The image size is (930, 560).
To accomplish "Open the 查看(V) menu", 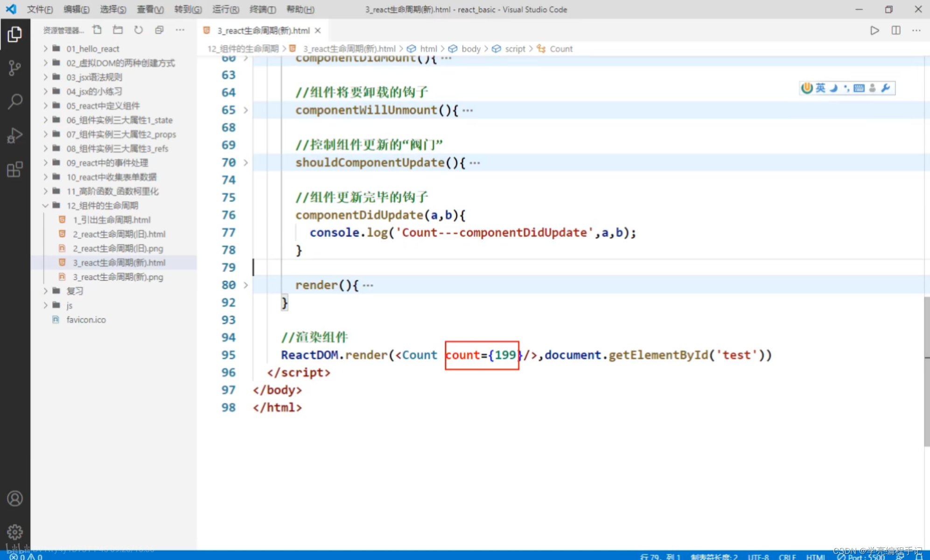I will click(x=150, y=9).
